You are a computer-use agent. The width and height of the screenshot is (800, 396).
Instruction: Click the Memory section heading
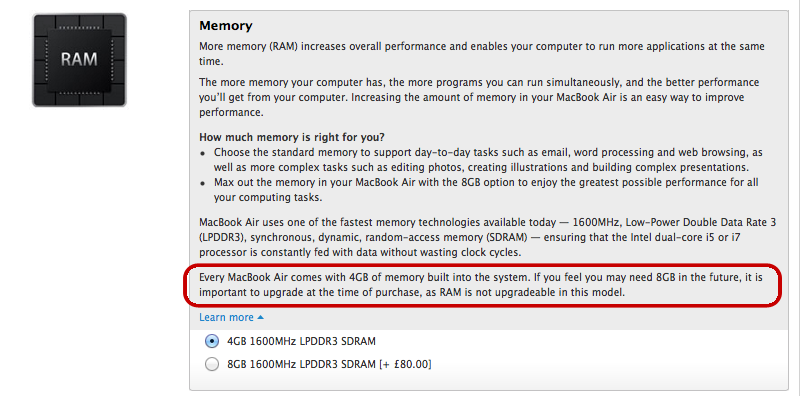226,26
